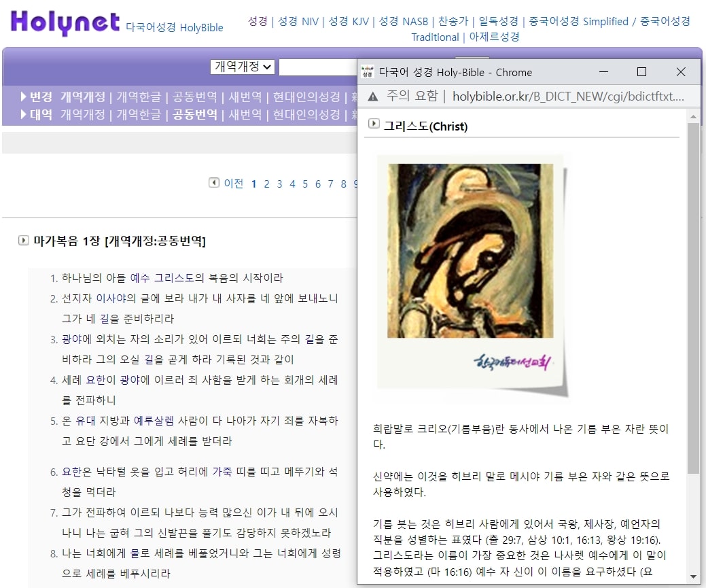The height and width of the screenshot is (588, 706).
Task: Click the previous page arrow icon beside 이전
Action: 214,182
